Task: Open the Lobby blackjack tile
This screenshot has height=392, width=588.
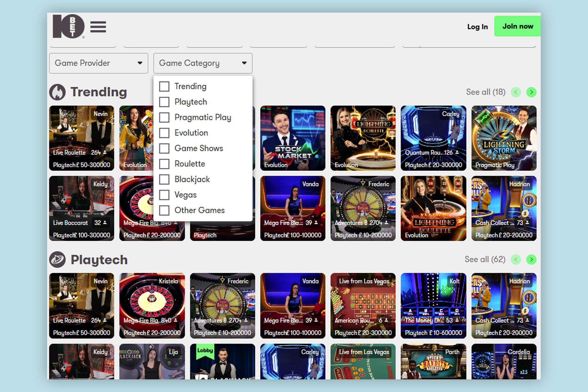Action: pyautogui.click(x=223, y=362)
